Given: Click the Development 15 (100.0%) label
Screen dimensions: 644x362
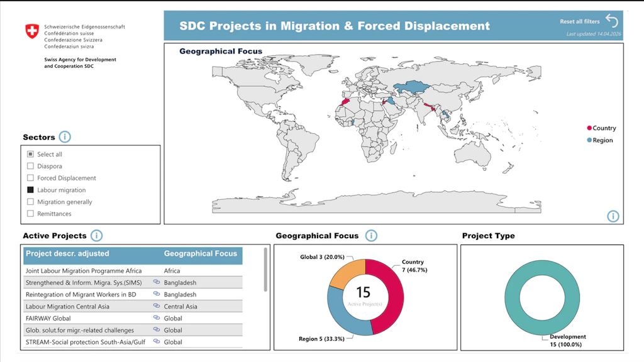Looking at the screenshot, I should click(568, 340).
